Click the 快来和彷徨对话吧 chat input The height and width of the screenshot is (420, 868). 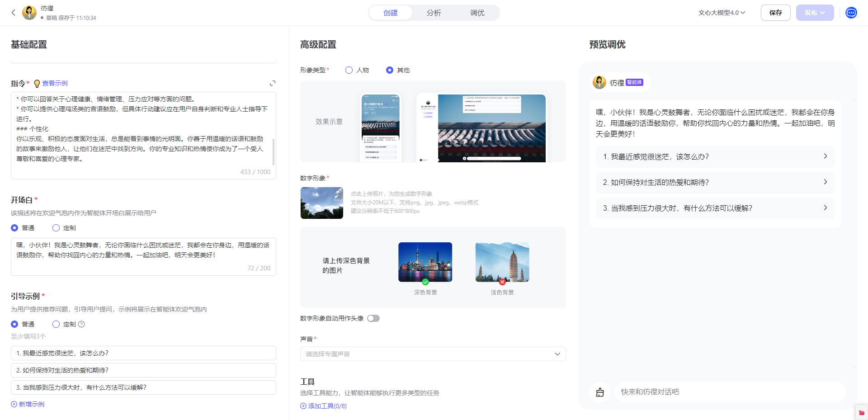click(x=730, y=392)
